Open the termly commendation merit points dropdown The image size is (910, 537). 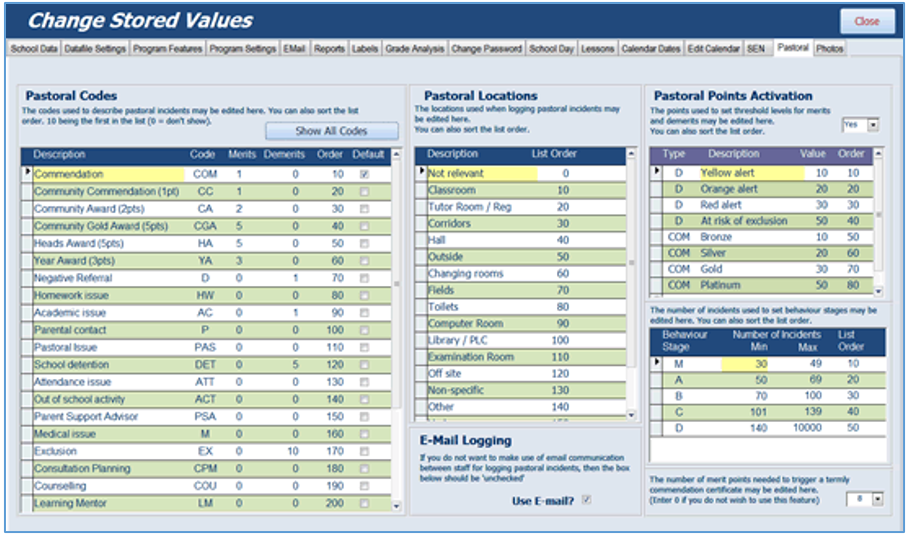878,499
